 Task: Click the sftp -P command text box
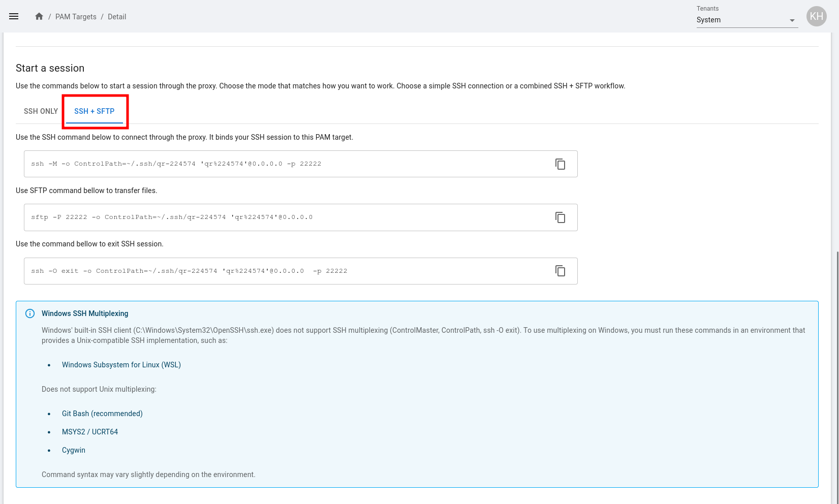pyautogui.click(x=285, y=217)
